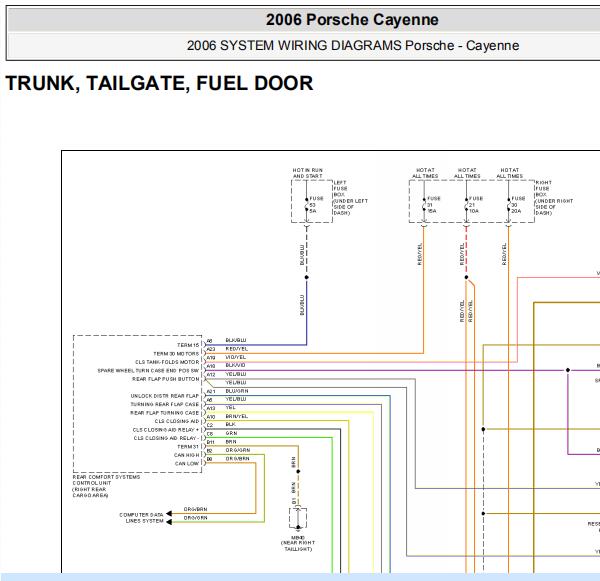Click '2006 SYSTEM WIRING DIAGRAMS Porsche - Cayenne' subtitle
The image size is (600, 581).
(353, 46)
